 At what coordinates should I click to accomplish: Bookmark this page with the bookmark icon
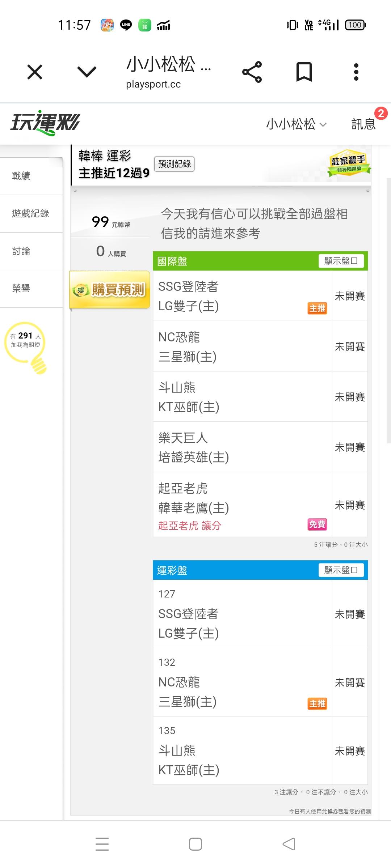tap(304, 72)
